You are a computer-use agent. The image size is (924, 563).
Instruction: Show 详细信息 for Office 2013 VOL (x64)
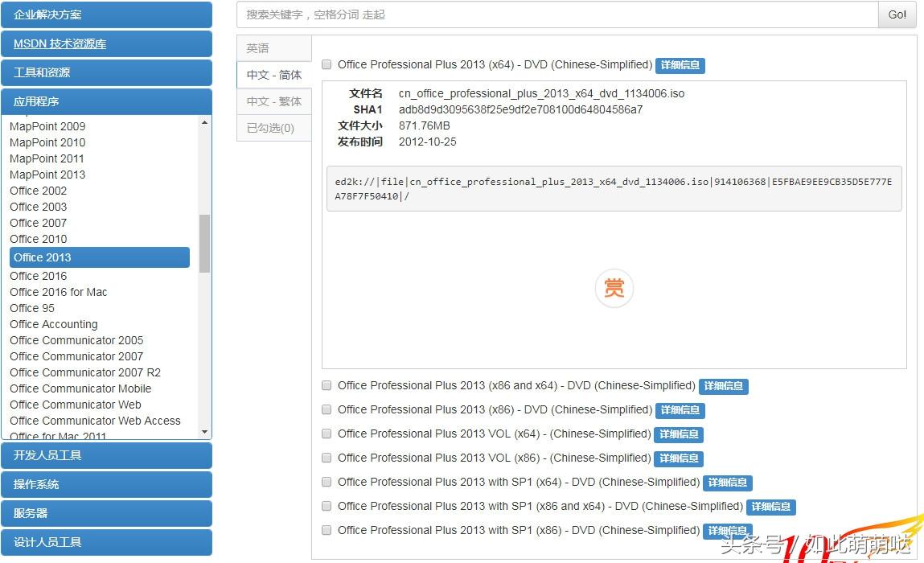(x=679, y=434)
